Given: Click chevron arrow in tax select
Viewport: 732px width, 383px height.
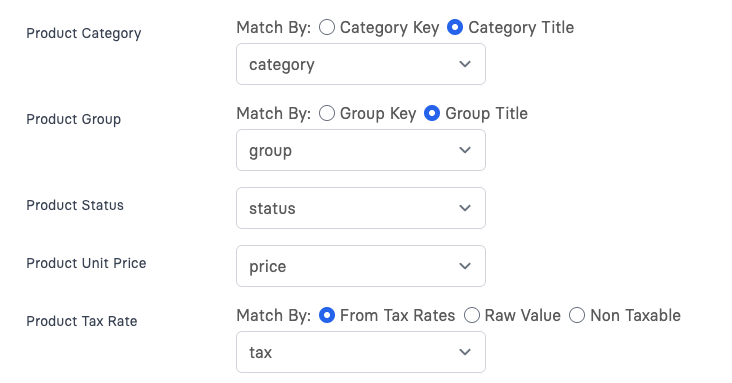Looking at the screenshot, I should 465,352.
